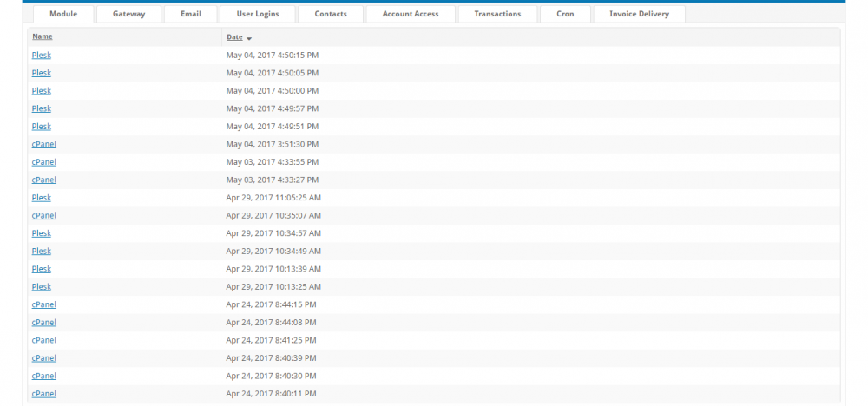Open cPanel log from Apr 24 8:40:39 PM
868x406 pixels.
click(x=43, y=358)
